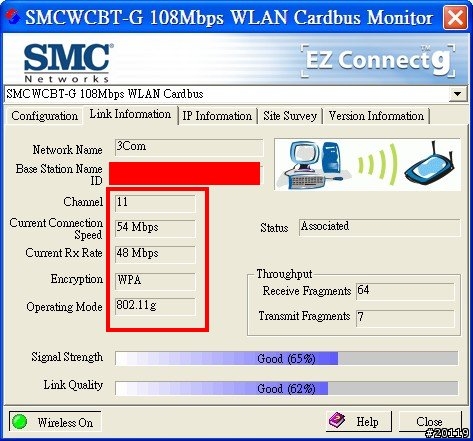Click the Encryption field showing WPA
This screenshot has width=473, height=441.
click(x=155, y=281)
